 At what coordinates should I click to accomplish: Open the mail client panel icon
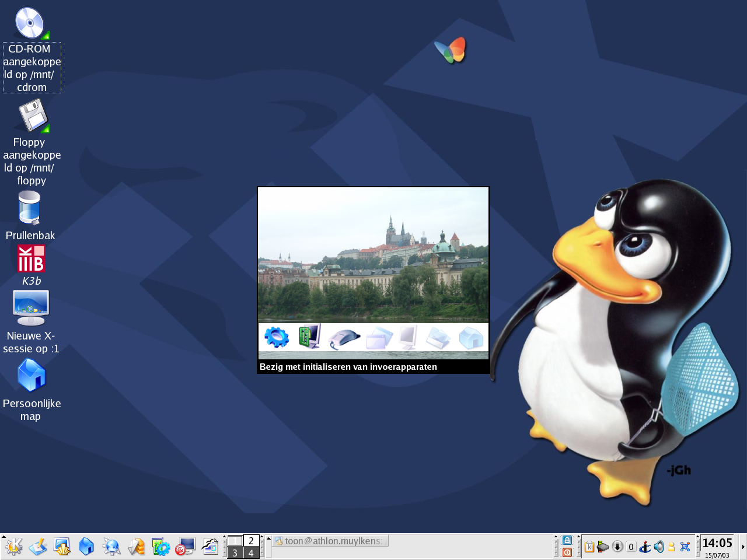pos(136,547)
